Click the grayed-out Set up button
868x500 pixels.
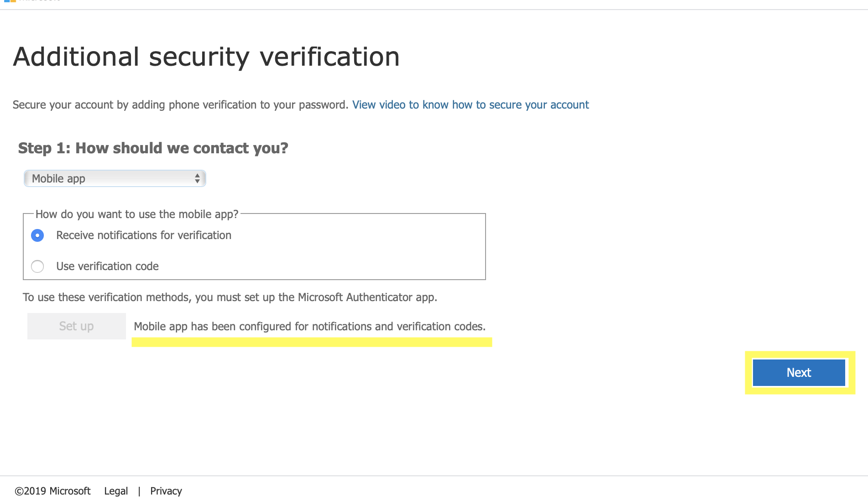coord(76,326)
